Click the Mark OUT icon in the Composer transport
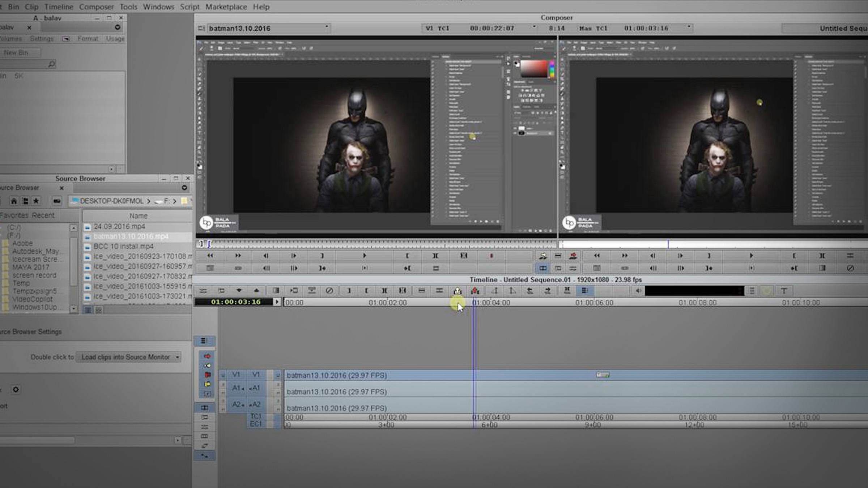Image resolution: width=868 pixels, height=488 pixels. [x=322, y=256]
